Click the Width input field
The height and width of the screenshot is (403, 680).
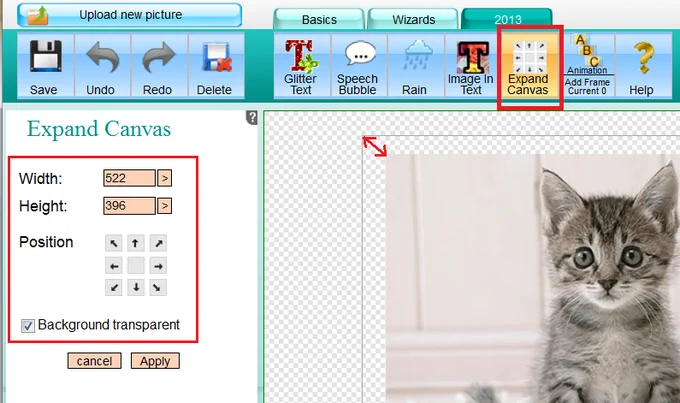click(129, 178)
